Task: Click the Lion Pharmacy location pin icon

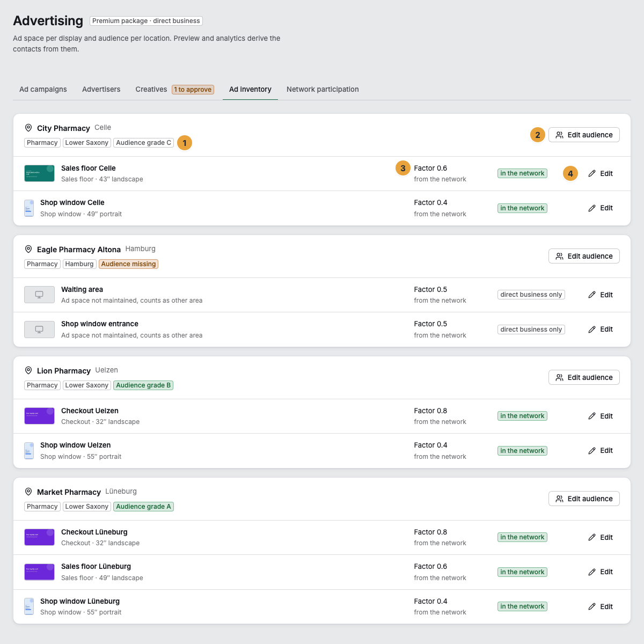Action: coord(28,370)
